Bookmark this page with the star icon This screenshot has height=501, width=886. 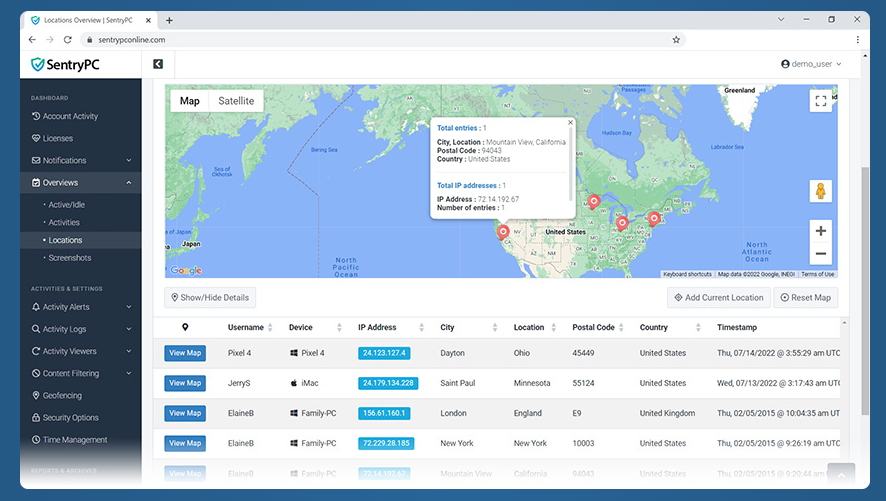click(x=676, y=40)
